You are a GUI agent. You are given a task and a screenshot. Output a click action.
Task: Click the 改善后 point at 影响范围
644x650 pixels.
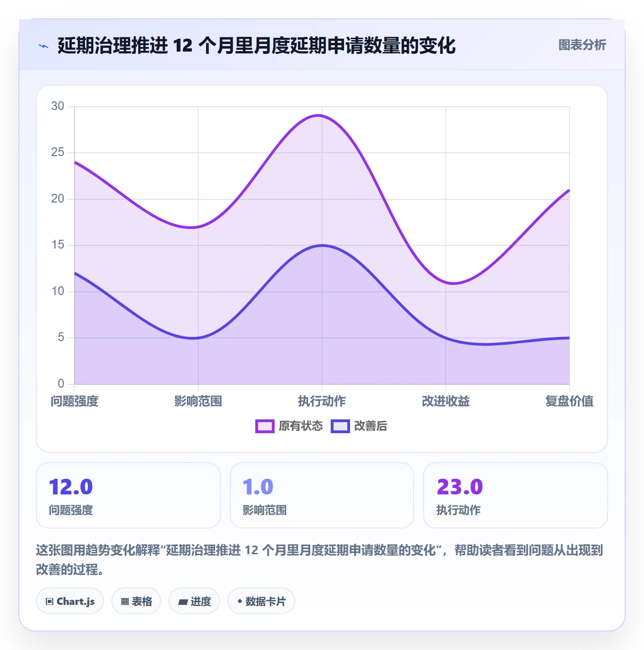tap(198, 338)
